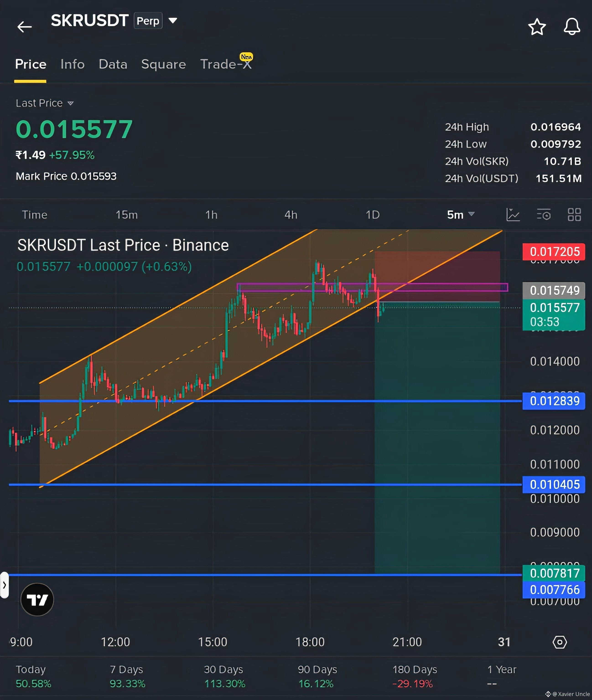The width and height of the screenshot is (592, 700).
Task: Click the 1 Year performance stat
Action: coord(502,676)
